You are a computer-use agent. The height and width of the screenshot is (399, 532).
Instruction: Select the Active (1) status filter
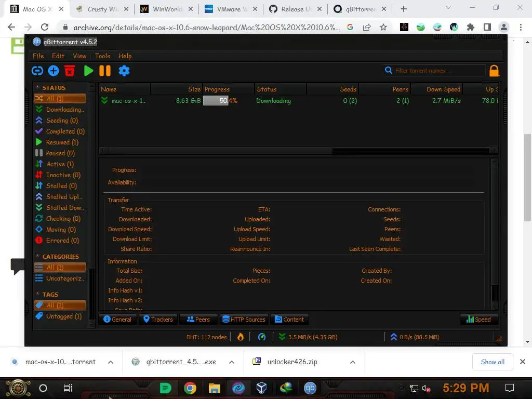coord(60,164)
